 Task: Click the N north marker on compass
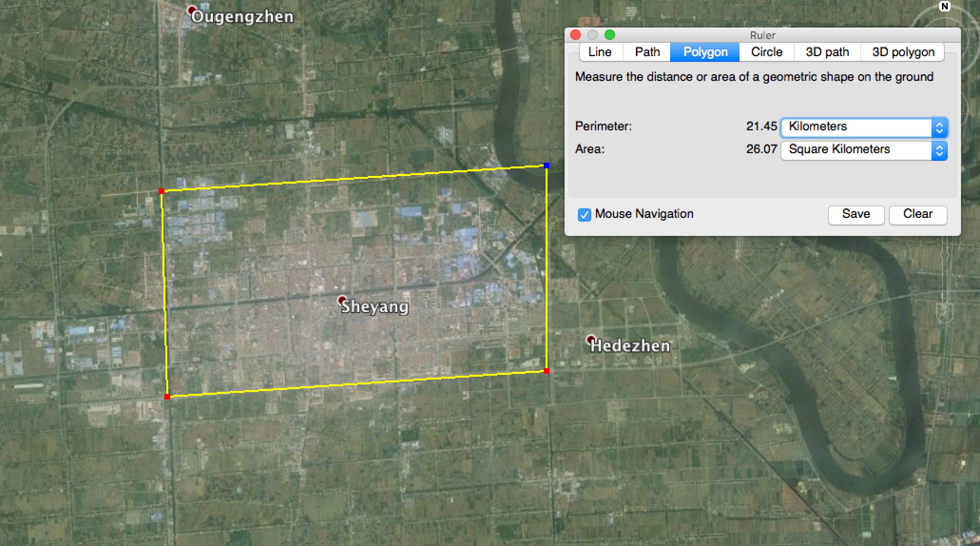[x=945, y=6]
